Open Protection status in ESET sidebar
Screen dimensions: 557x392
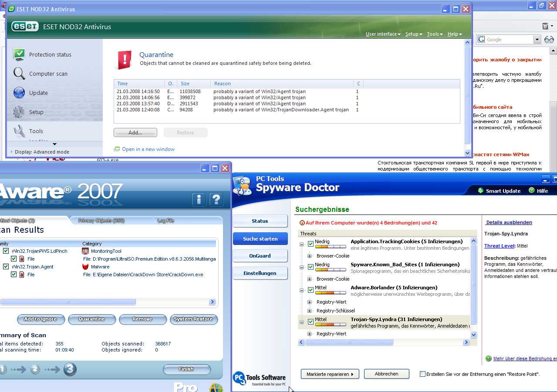(x=42, y=54)
